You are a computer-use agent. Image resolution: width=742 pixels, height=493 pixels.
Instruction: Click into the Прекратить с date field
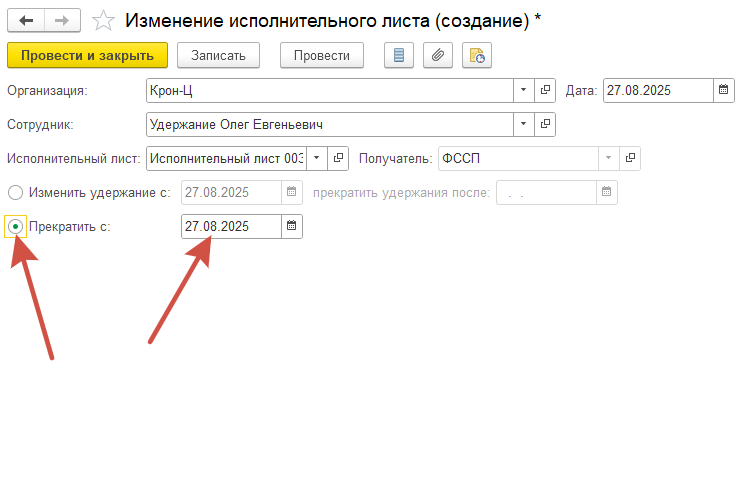coord(230,227)
